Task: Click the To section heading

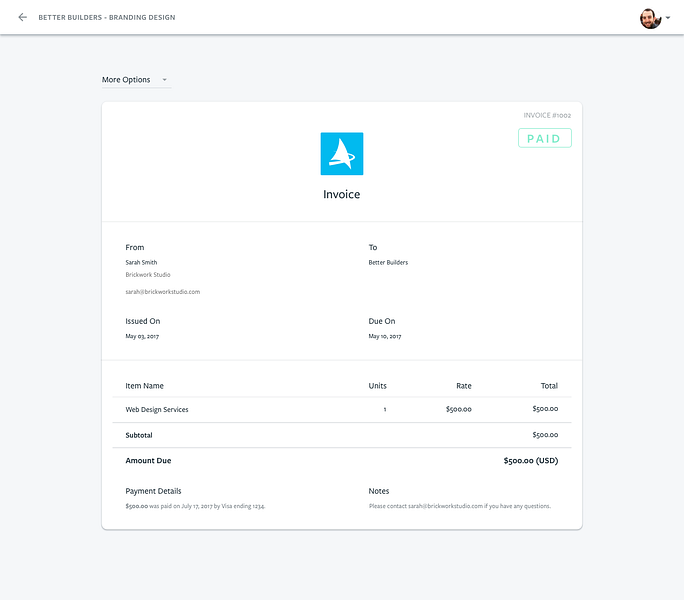Action: 373,247
